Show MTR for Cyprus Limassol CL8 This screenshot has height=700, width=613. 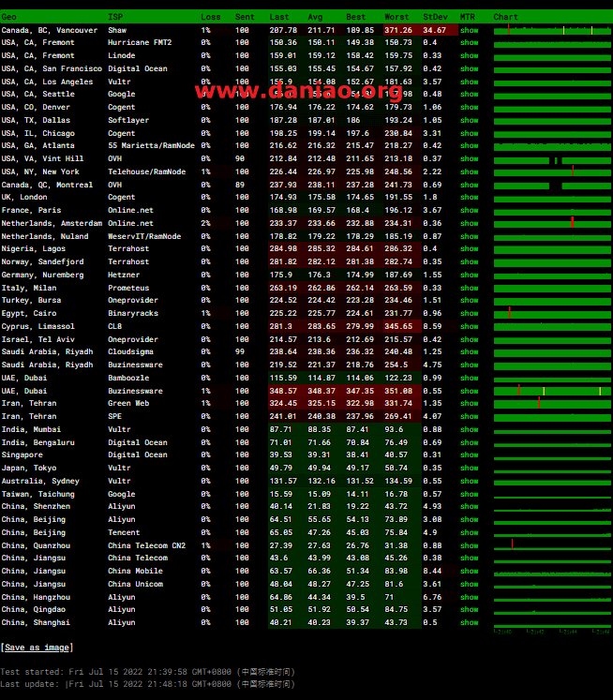(469, 326)
